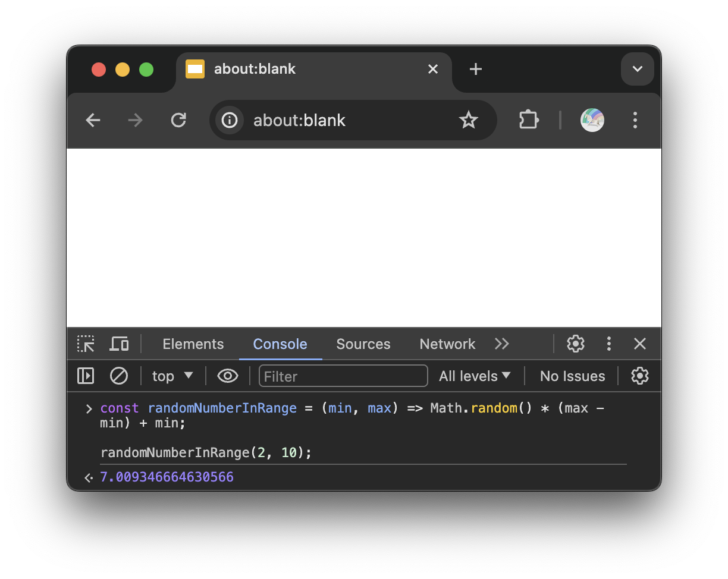Open the All levels log dropdown
The width and height of the screenshot is (728, 579).
(475, 376)
